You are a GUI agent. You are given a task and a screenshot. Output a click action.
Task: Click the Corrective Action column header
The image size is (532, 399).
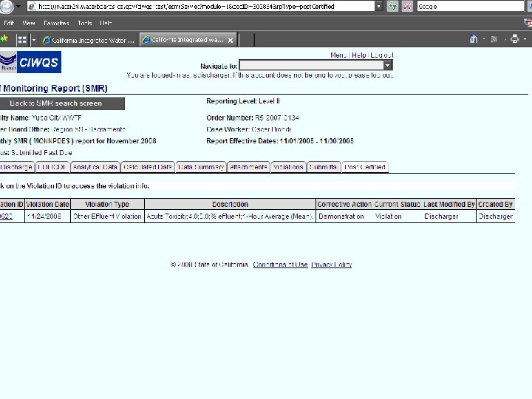click(x=344, y=204)
